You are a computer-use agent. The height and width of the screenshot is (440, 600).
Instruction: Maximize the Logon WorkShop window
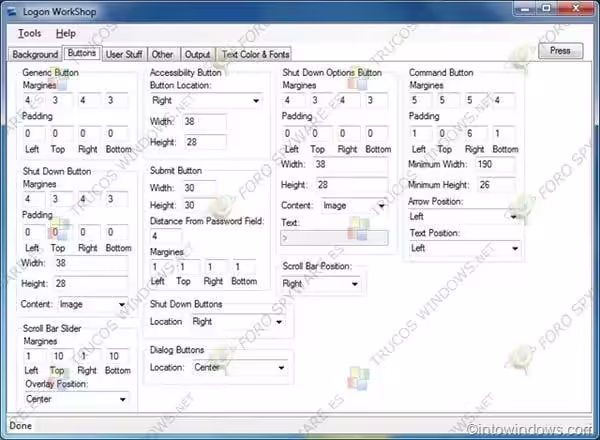click(x=547, y=8)
